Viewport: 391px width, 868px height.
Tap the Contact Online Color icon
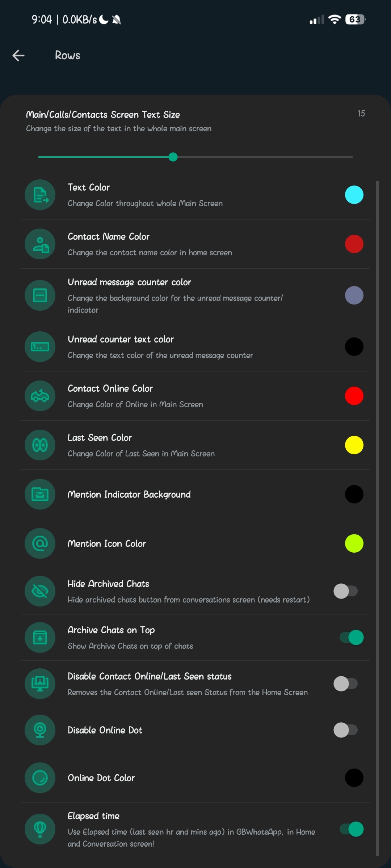(x=40, y=396)
